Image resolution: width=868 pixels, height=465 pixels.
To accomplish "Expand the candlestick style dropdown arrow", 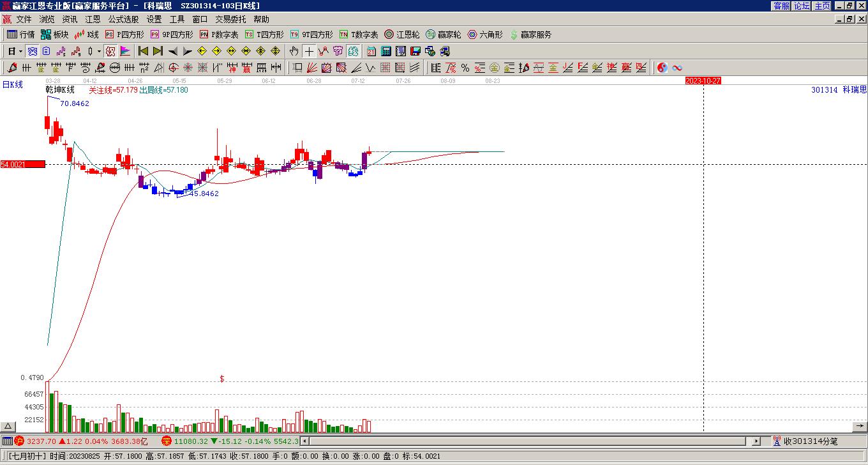I will tap(99, 51).
